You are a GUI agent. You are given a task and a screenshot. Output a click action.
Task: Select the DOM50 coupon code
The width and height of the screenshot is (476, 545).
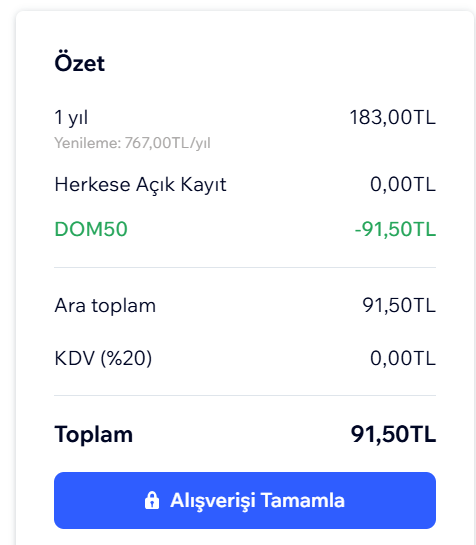91,229
